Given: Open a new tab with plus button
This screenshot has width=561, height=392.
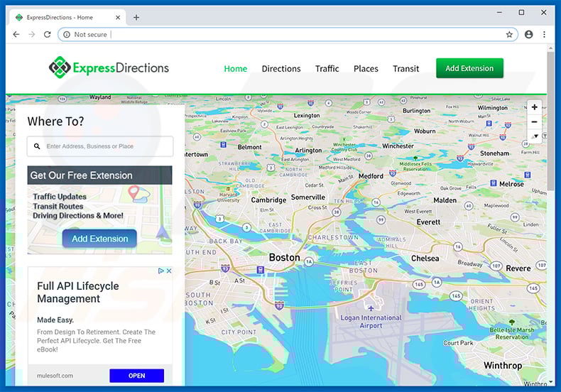Looking at the screenshot, I should [136, 18].
